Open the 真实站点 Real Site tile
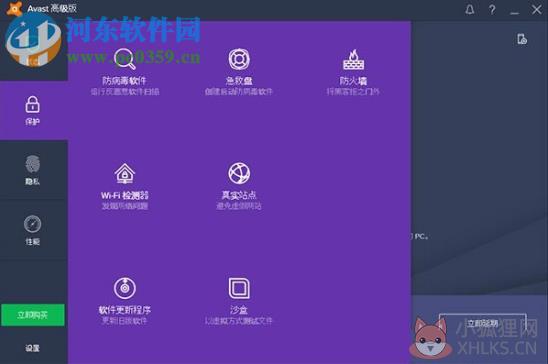The width and height of the screenshot is (548, 364). 239,186
